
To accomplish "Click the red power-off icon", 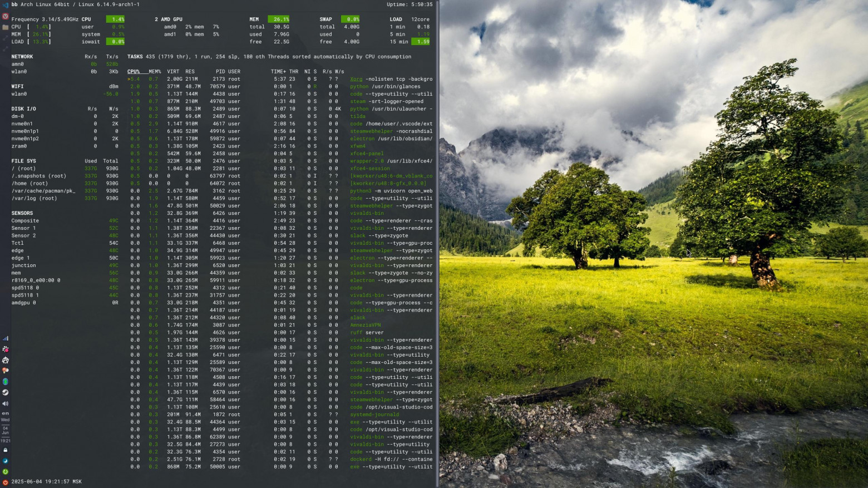I will pos(6,482).
